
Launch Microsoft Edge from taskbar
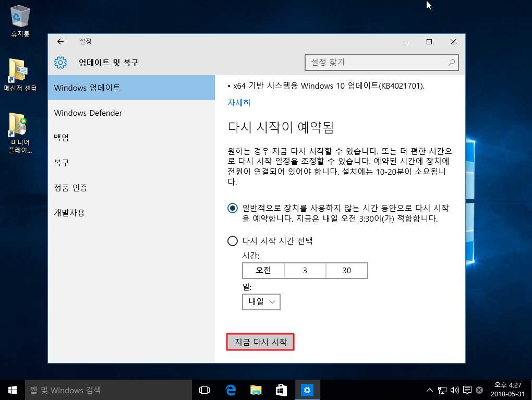tap(231, 390)
